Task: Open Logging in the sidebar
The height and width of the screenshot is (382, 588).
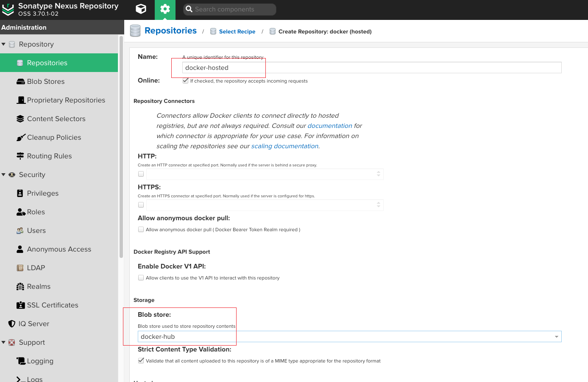Action: click(x=59, y=361)
